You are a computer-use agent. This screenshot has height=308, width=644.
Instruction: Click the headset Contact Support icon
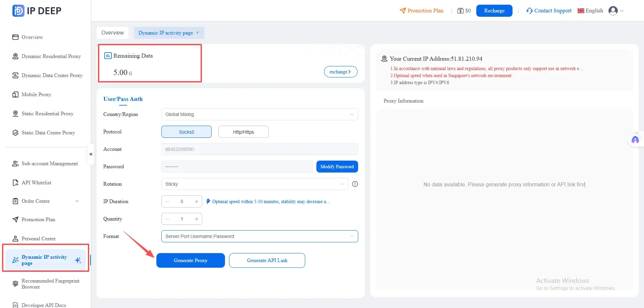pos(529,11)
